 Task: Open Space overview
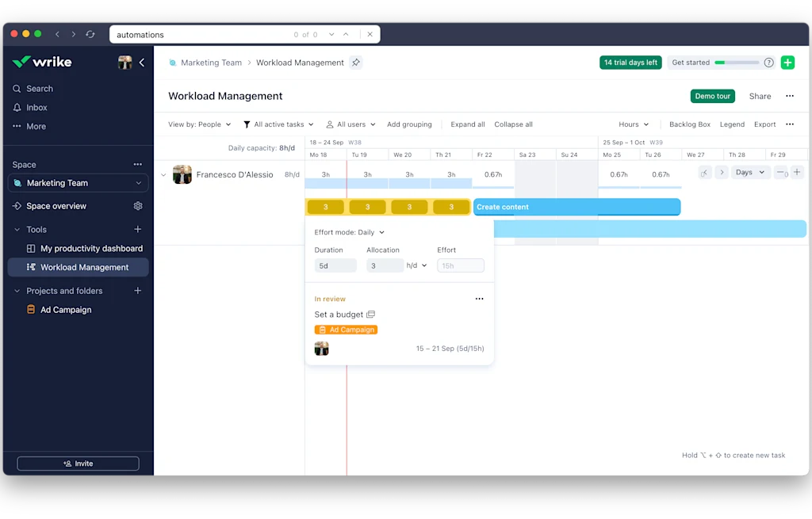[50, 206]
